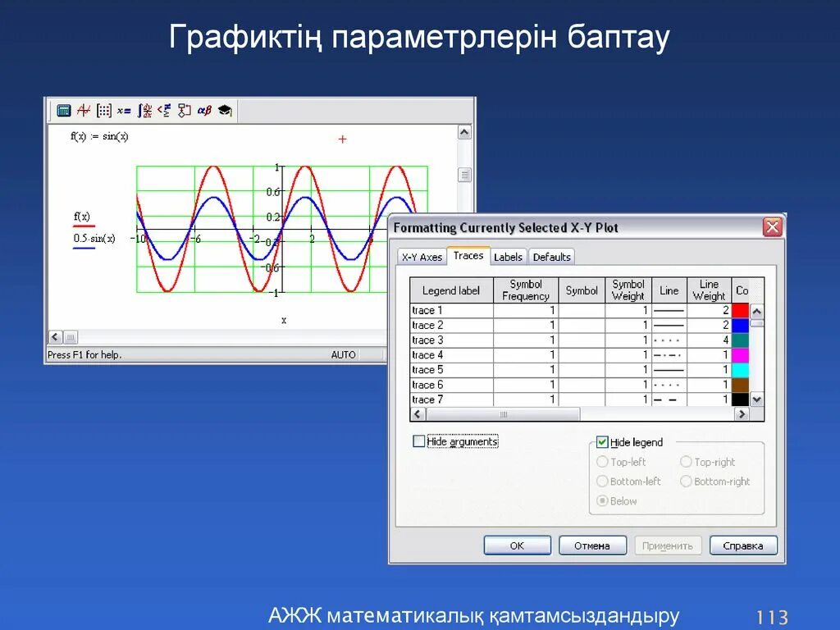840x630 pixels.
Task: Select the Bottom-left legend radio button
Action: coord(602,481)
